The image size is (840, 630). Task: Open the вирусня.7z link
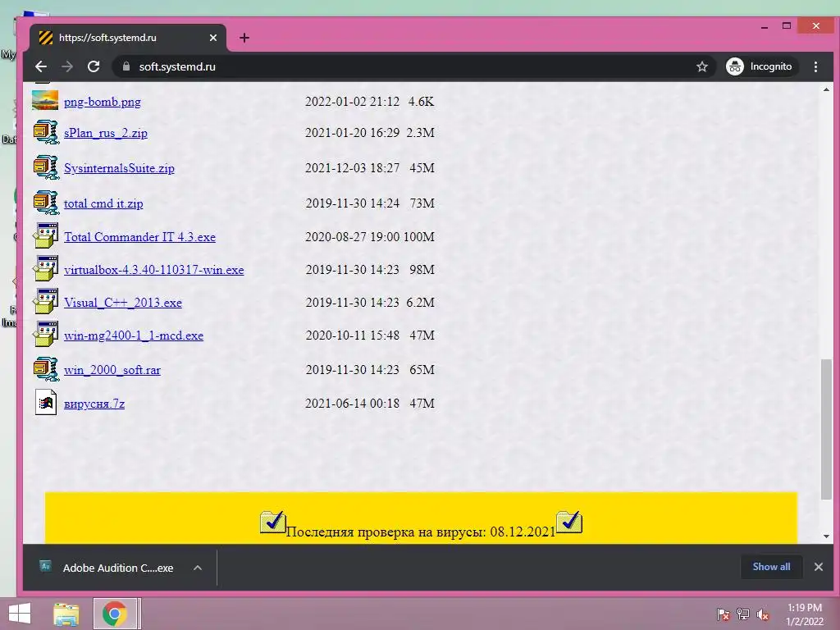click(94, 404)
